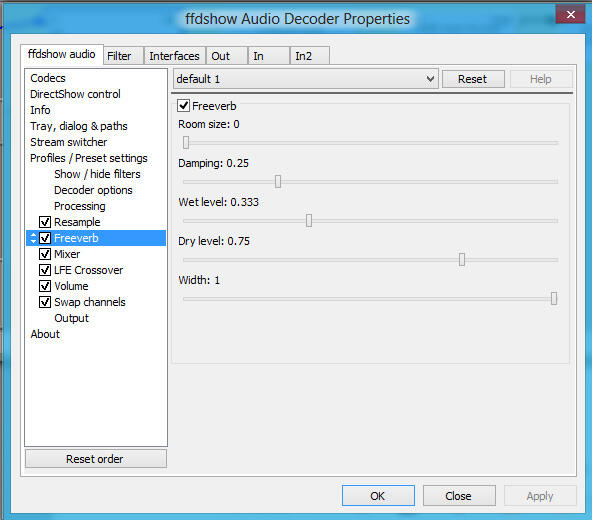This screenshot has width=592, height=520.
Task: Open the Out tab
Action: click(x=227, y=56)
